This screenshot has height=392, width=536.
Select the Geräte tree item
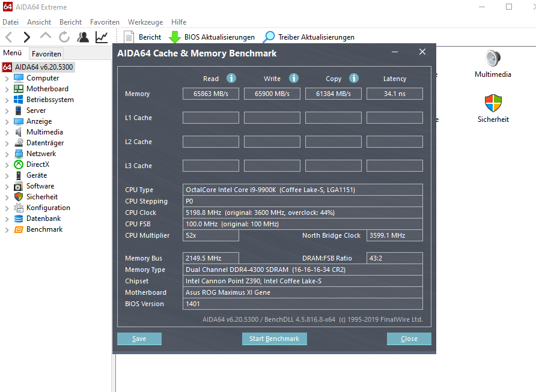pos(37,175)
